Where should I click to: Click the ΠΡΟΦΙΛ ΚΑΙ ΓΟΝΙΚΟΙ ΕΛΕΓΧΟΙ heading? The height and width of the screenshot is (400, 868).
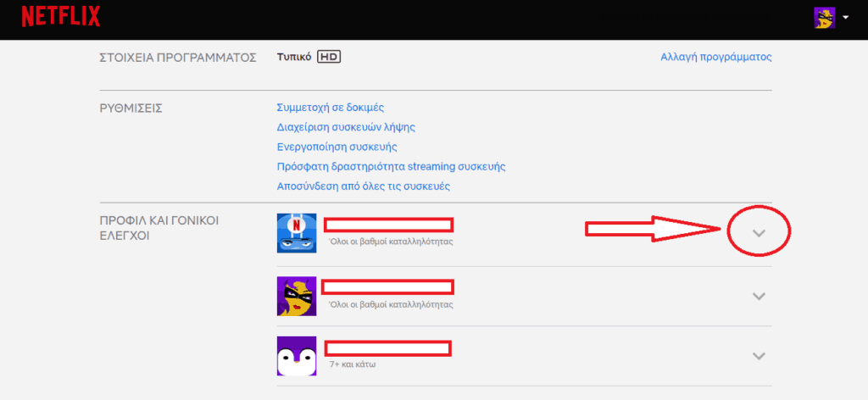(x=159, y=229)
